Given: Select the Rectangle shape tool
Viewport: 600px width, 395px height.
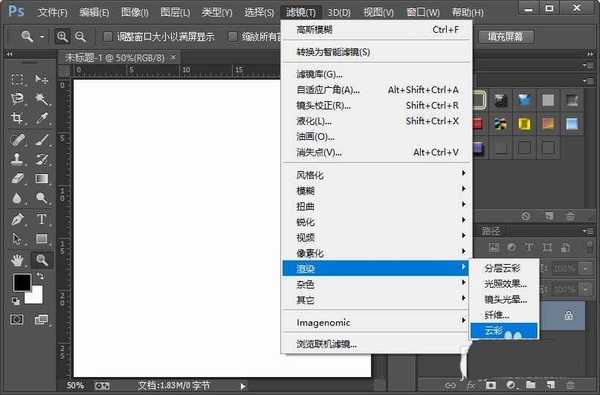Looking at the screenshot, I should pos(41,239).
